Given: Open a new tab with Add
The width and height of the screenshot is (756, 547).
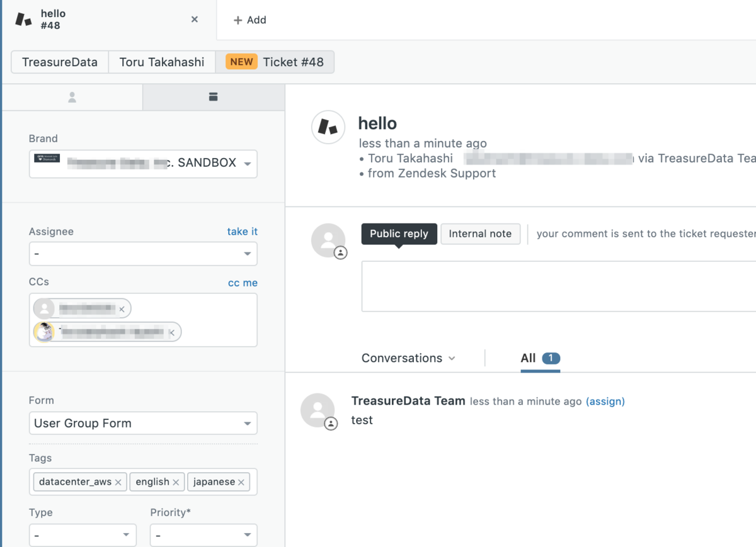Looking at the screenshot, I should (250, 20).
